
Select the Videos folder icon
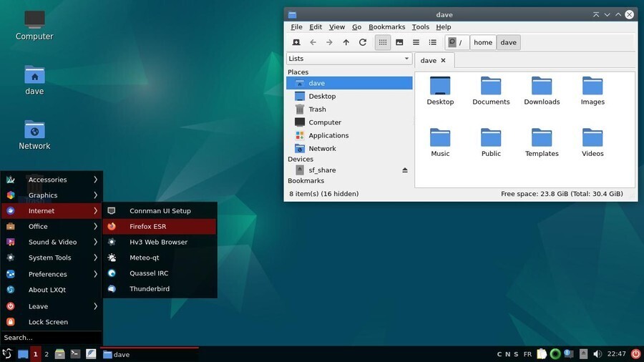coord(592,142)
